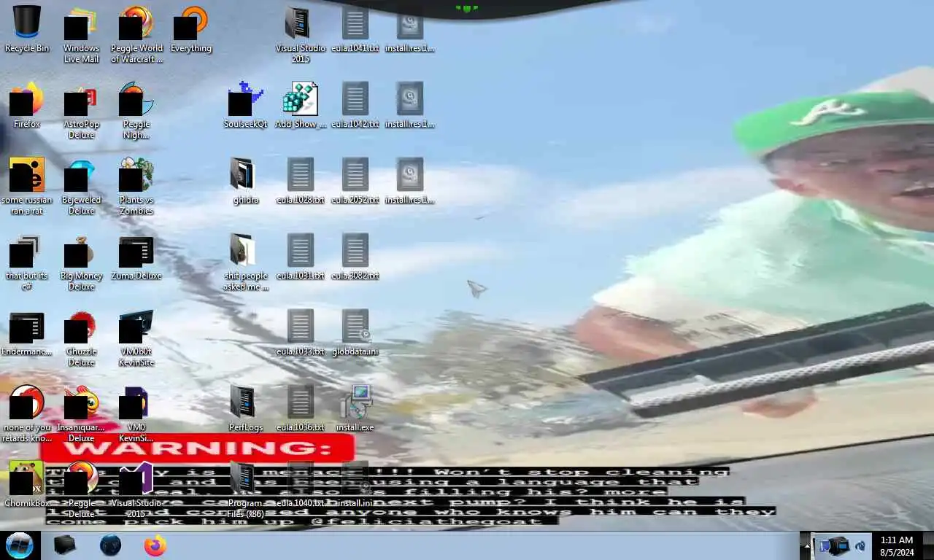Image resolution: width=934 pixels, height=560 pixels.
Task: Open the VM0b0t KevinSite shortcut
Action: [136, 337]
